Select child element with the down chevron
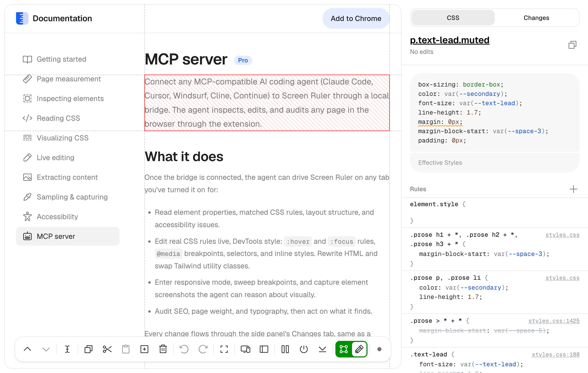 pyautogui.click(x=46, y=349)
